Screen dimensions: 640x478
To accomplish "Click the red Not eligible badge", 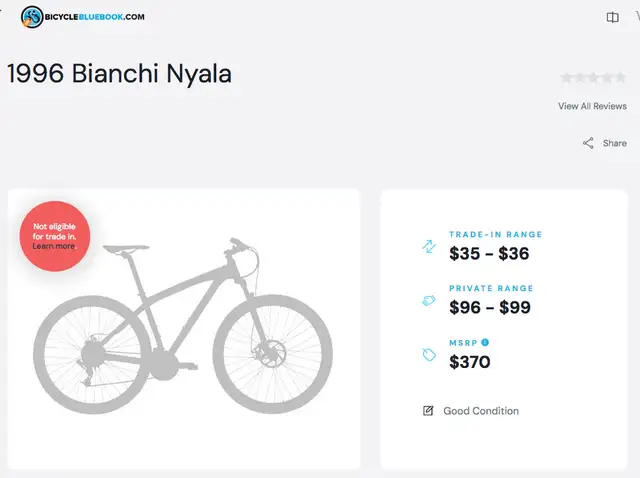I will coord(55,236).
